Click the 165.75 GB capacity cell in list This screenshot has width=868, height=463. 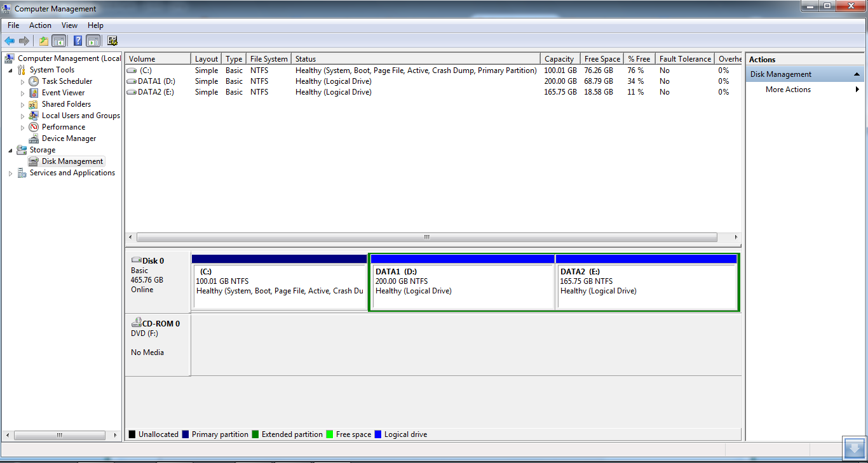click(x=560, y=92)
